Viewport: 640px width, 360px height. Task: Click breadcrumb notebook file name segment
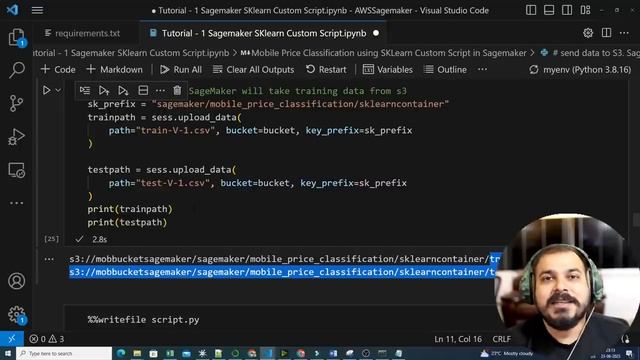[x=131, y=53]
